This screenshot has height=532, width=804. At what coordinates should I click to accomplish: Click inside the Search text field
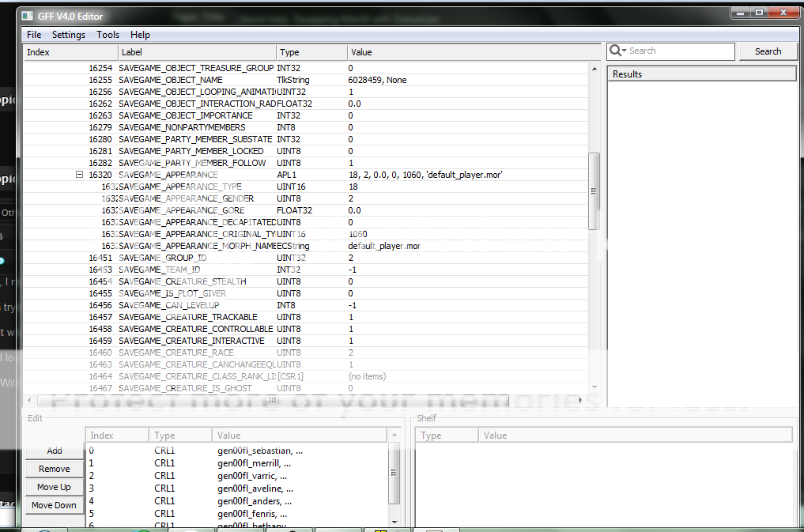pyautogui.click(x=678, y=51)
